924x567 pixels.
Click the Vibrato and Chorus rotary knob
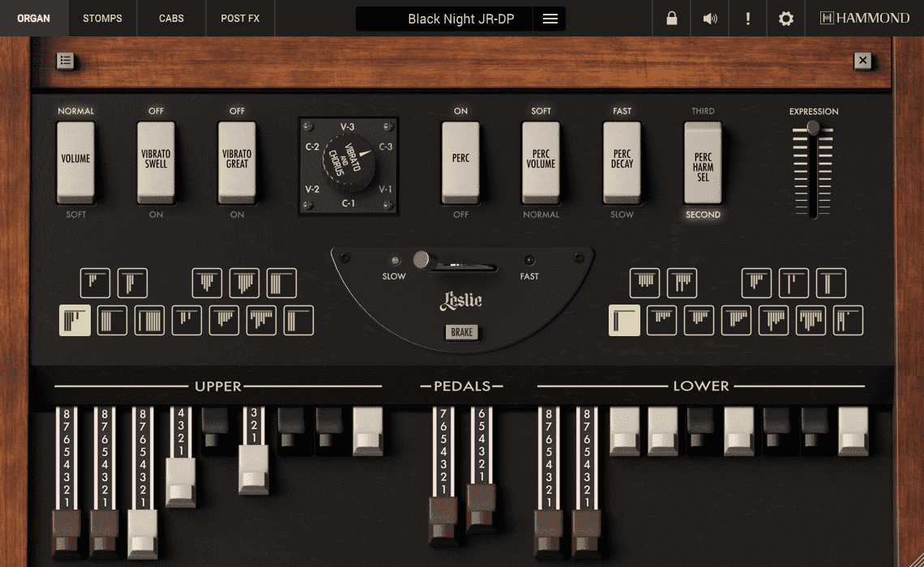(349, 163)
